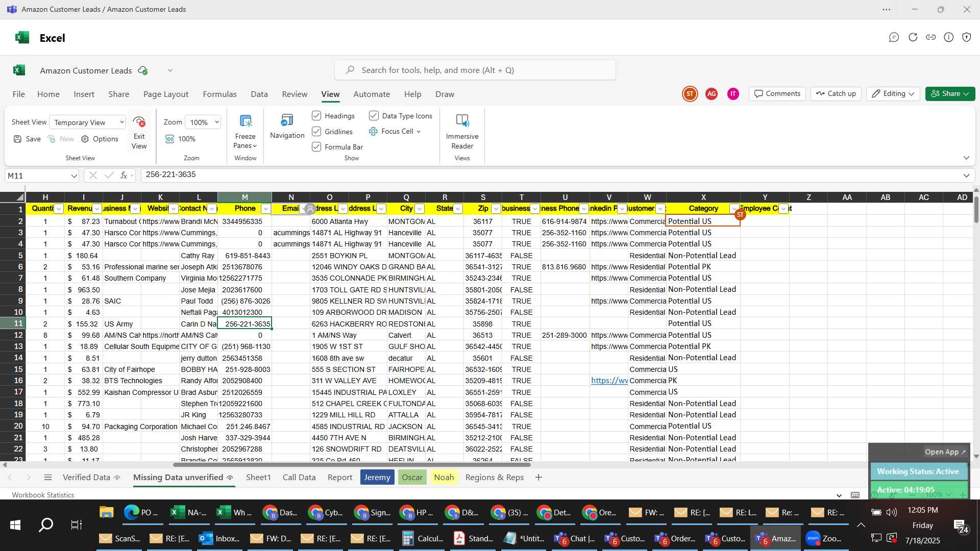Toggle the Data Type Icons checkbox
This screenshot has height=551, width=980.
pos(374,116)
